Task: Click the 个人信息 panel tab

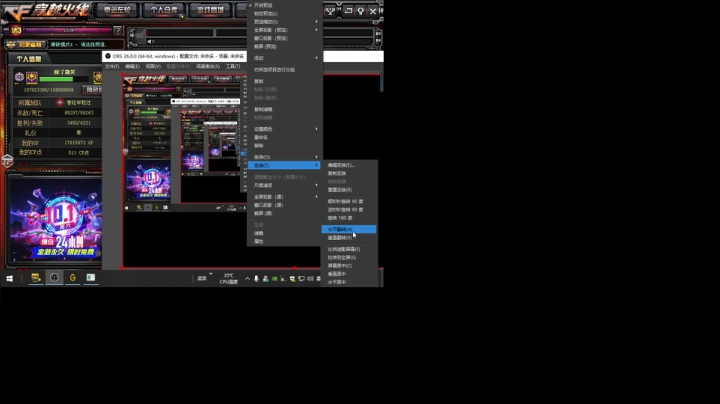Action: pyautogui.click(x=29, y=59)
